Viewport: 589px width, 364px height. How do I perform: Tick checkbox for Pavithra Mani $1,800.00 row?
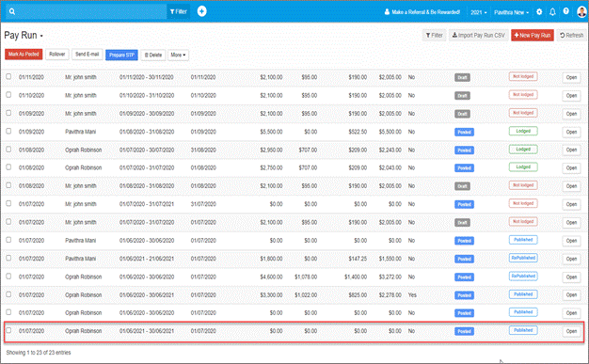click(x=8, y=258)
